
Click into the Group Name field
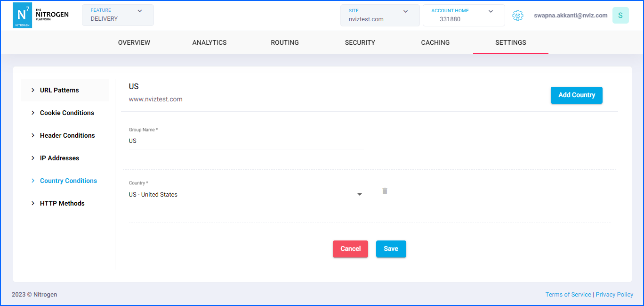coord(245,141)
